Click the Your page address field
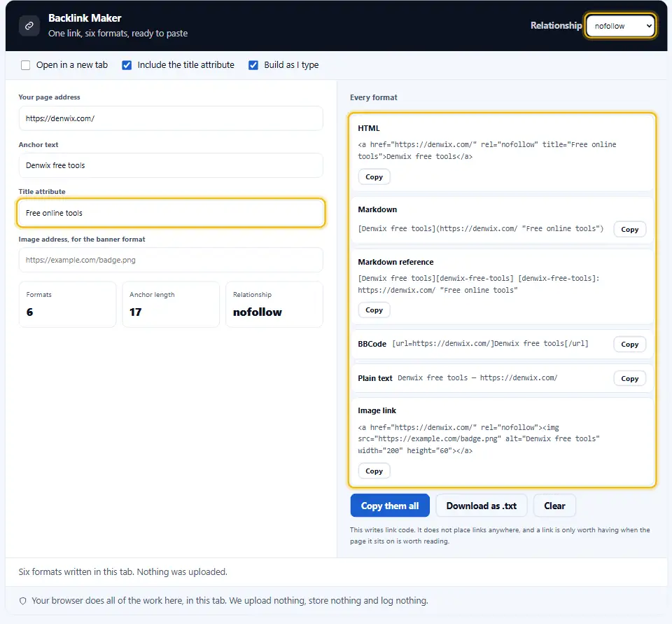Image resolution: width=672 pixels, height=624 pixels. pos(171,118)
